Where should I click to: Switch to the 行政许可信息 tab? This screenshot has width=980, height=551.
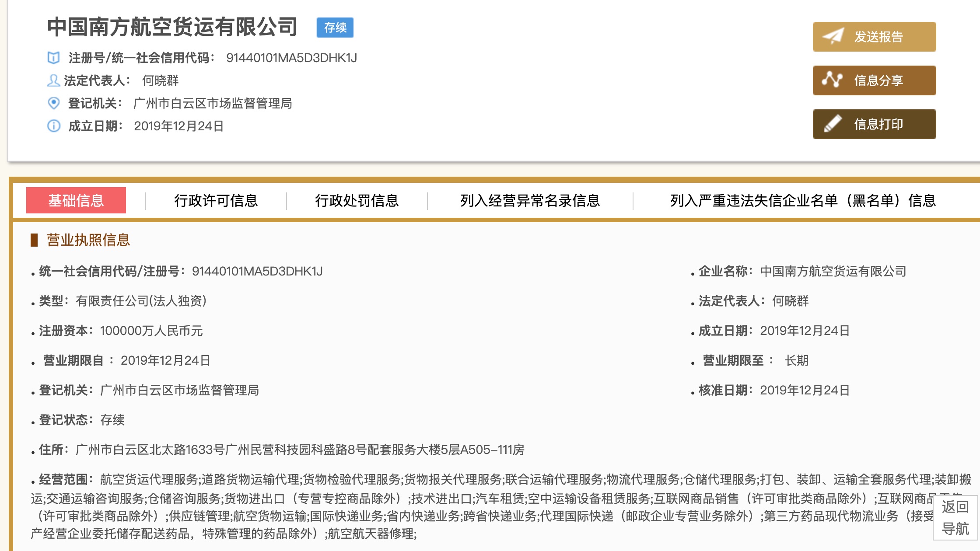click(x=216, y=200)
